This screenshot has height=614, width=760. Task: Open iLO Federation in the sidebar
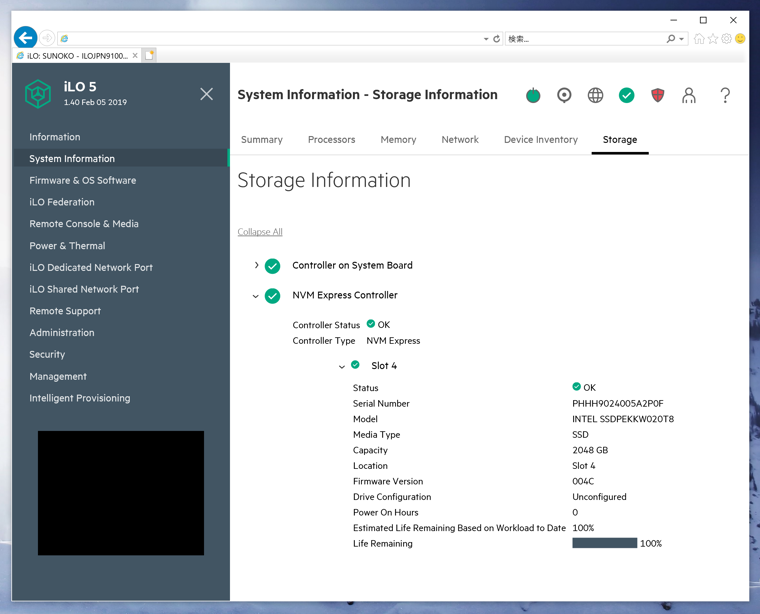[x=62, y=202]
